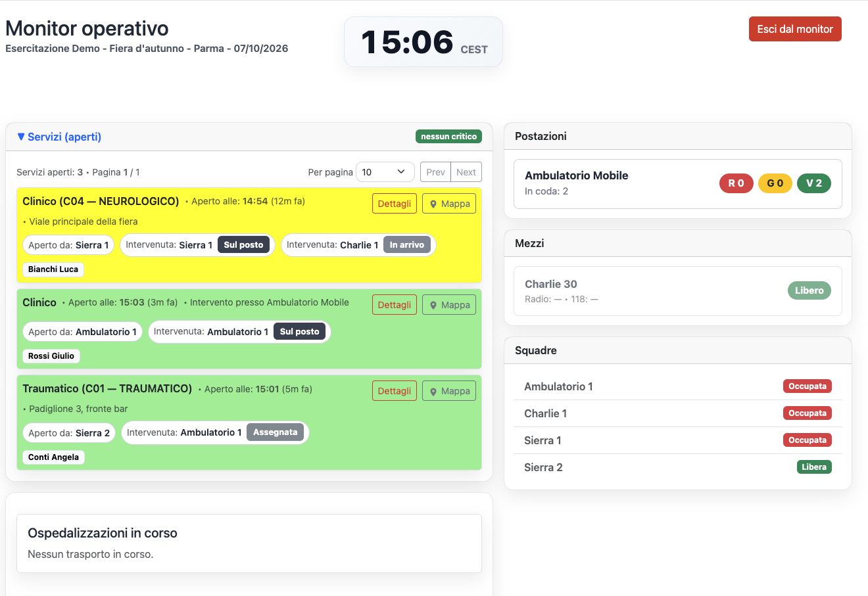This screenshot has width=868, height=596.
Task: Click the 15:06 clock display
Action: 423,42
